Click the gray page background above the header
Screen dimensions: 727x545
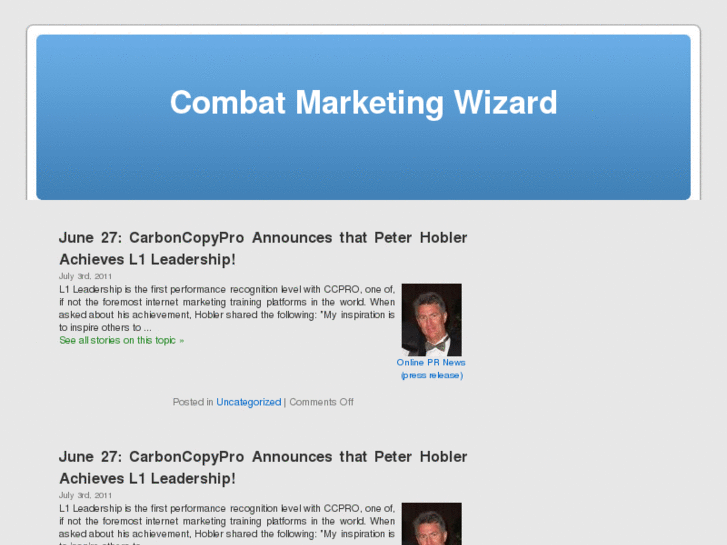pos(364,12)
